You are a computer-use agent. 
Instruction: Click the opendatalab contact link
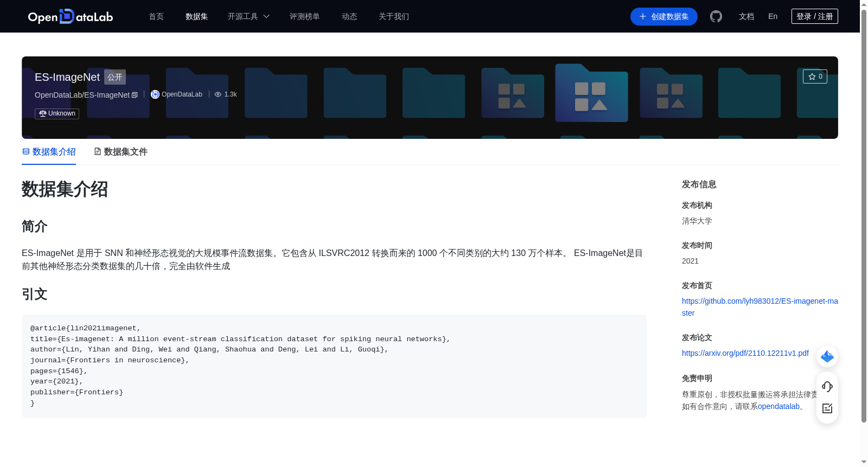(778, 406)
